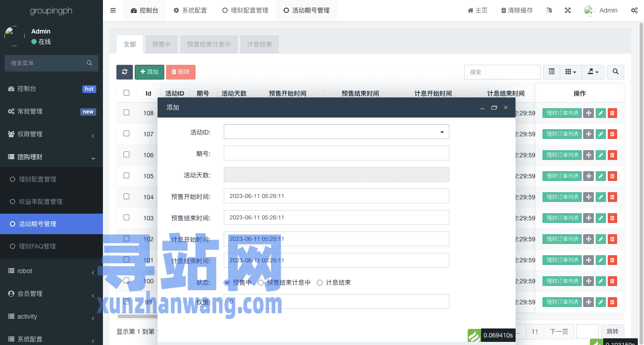Image resolution: width=644 pixels, height=345 pixels.
Task: Click the 跳转 page jump button
Action: [x=613, y=332]
